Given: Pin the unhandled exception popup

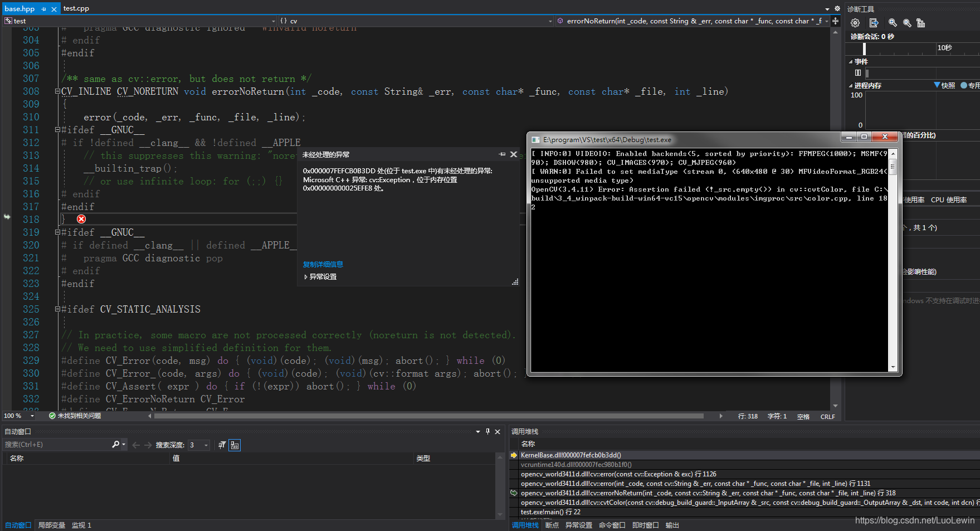Looking at the screenshot, I should pos(503,154).
